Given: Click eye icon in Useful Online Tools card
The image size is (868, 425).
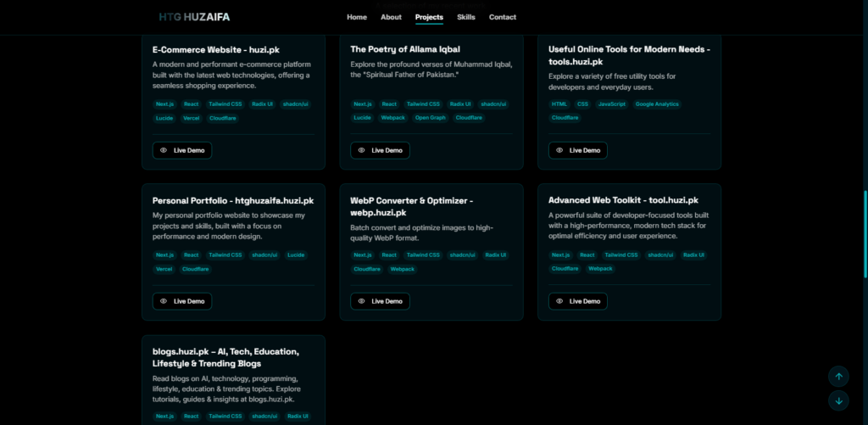Looking at the screenshot, I should tap(559, 150).
